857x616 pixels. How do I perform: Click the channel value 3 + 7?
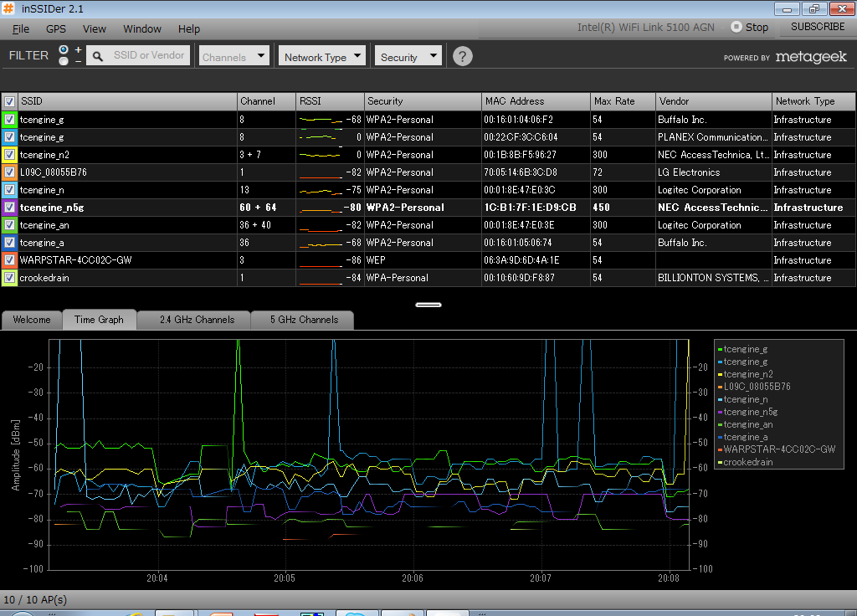tap(249, 155)
